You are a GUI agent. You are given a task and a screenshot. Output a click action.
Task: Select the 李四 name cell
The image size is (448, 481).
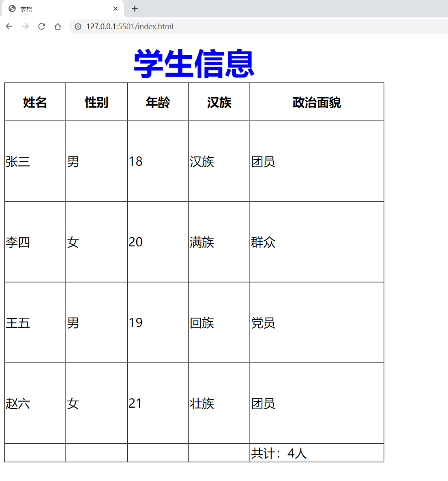tap(35, 242)
